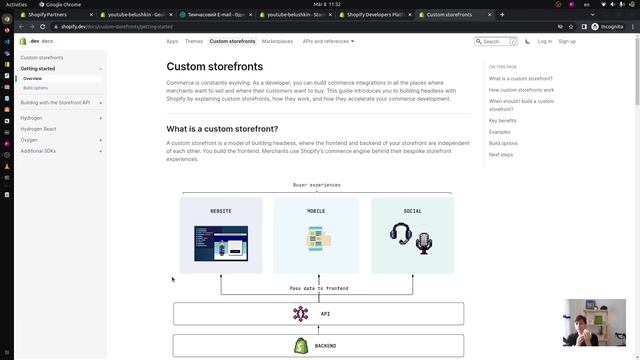Select Custom storefronts in top nav
This screenshot has height=360, width=640.
(x=232, y=41)
